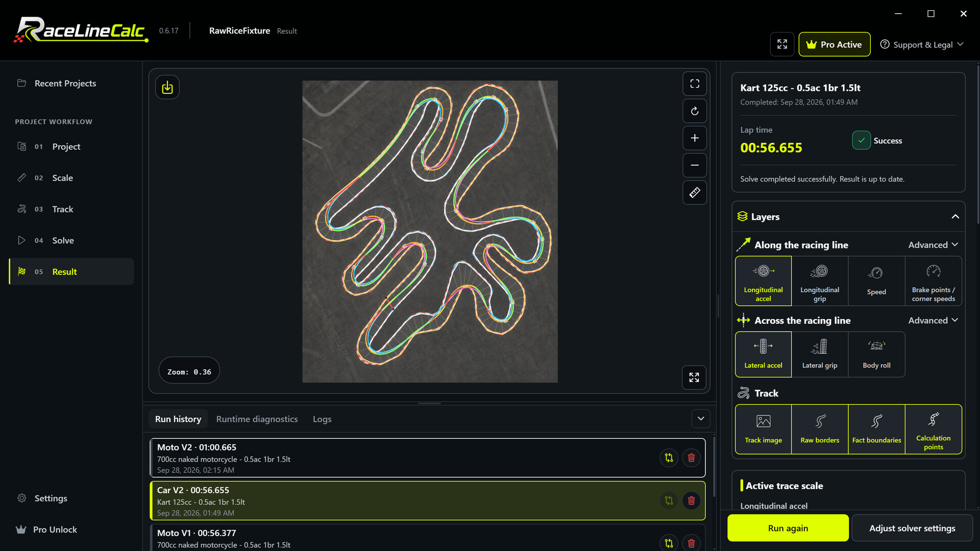Toggle Fact boundaries layer
The image size is (980, 551).
876,429
